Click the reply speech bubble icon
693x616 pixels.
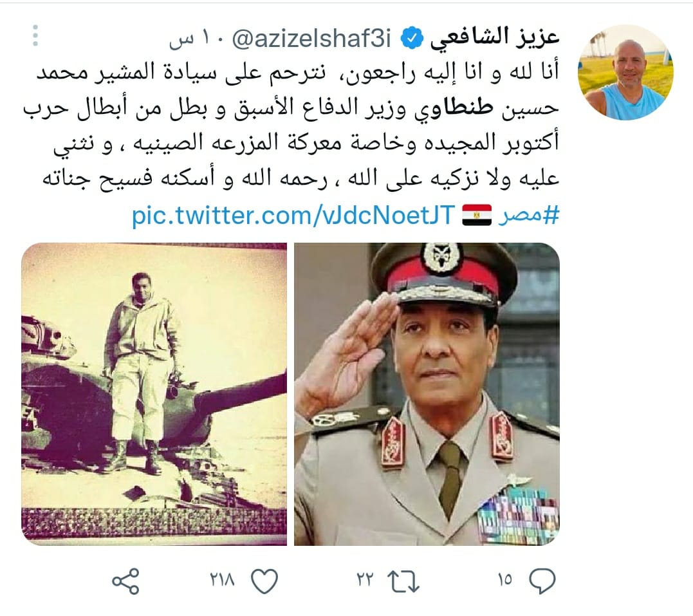(x=542, y=580)
